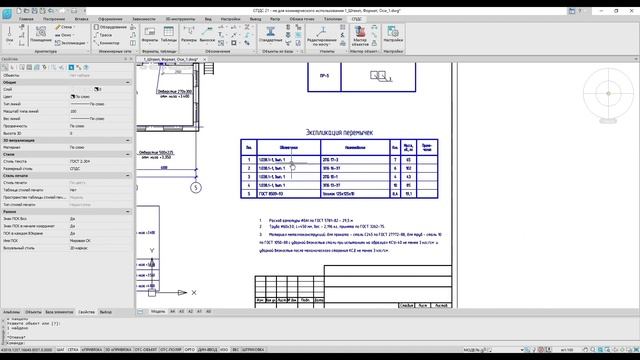The width and height of the screenshot is (640, 360).
Task: Toggle оПРИВЯЗКА object snap in status bar
Action: (92, 350)
